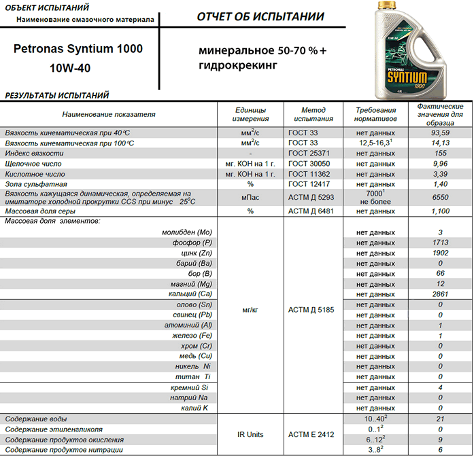This screenshot has width=476, height=458.
Task: Click element "алюминий (Al)"
Action: 188,325
